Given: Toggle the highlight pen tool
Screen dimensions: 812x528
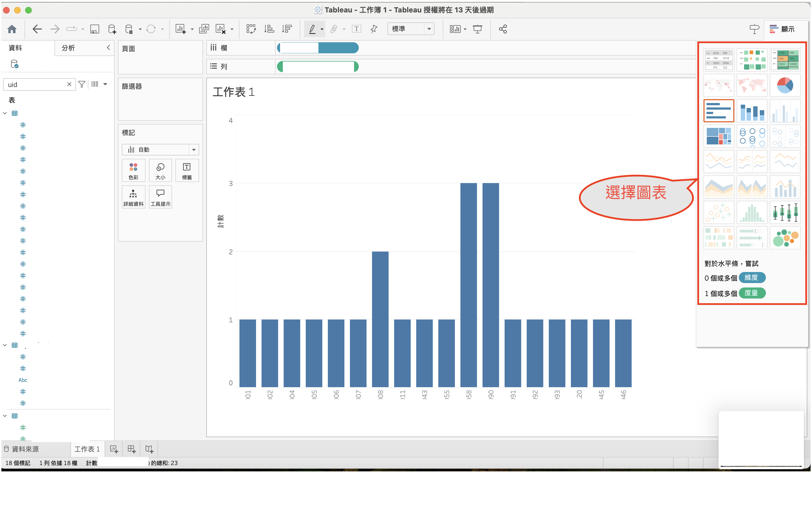Looking at the screenshot, I should click(312, 29).
